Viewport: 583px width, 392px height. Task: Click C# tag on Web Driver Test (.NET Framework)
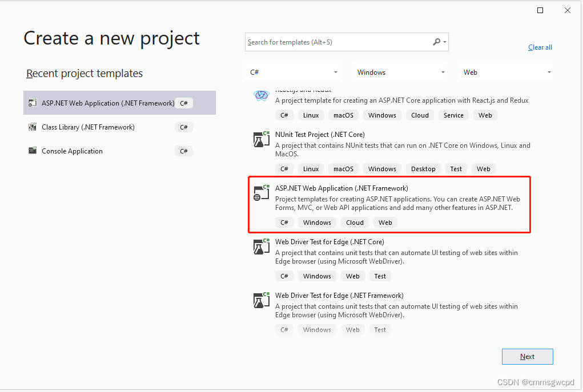coord(284,330)
